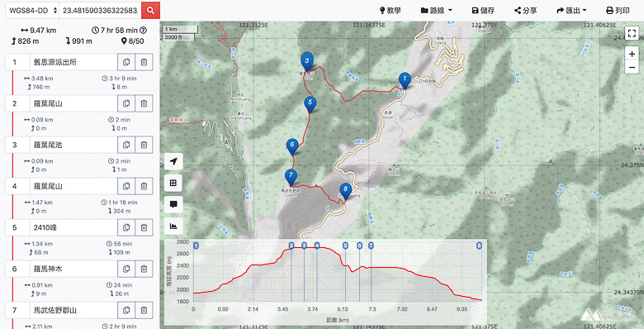
Task: Open the WGS84-DD coordinate format dropdown
Action: pyautogui.click(x=32, y=10)
